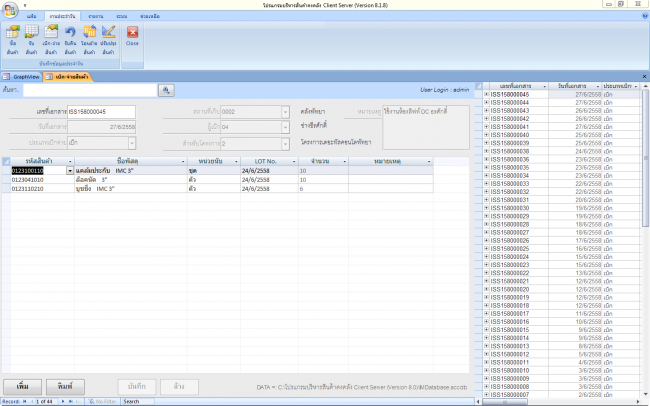Open the ผู้เบิก combo box arrow showing 04
The width and height of the screenshot is (650, 406).
pos(285,127)
